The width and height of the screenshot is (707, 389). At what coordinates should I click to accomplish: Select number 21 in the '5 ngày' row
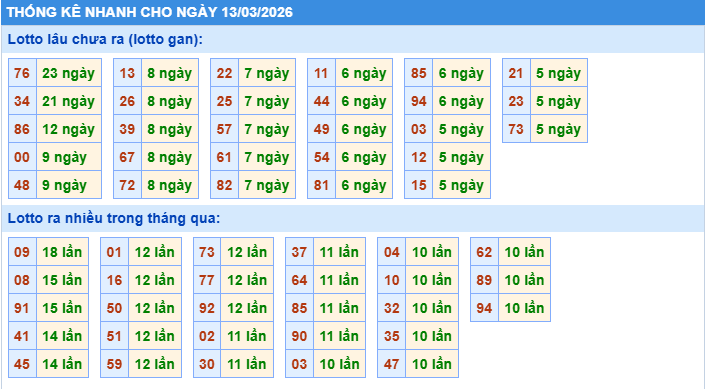point(516,73)
